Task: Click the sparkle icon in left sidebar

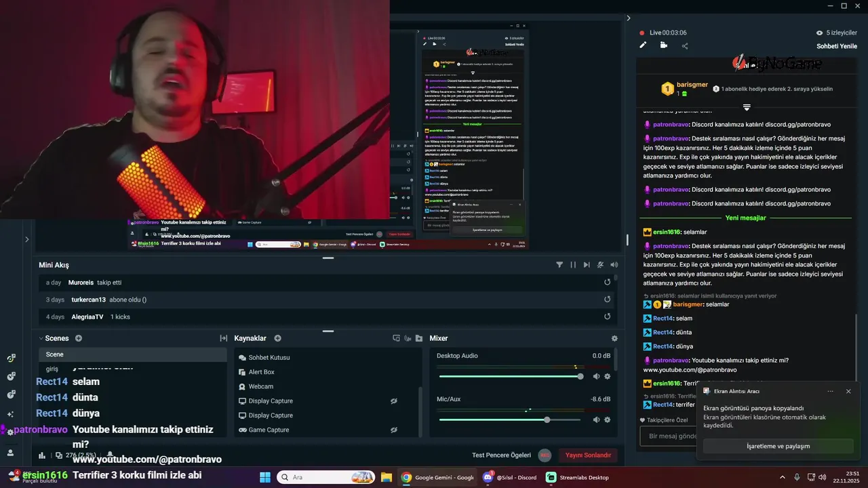Action: pyautogui.click(x=10, y=414)
